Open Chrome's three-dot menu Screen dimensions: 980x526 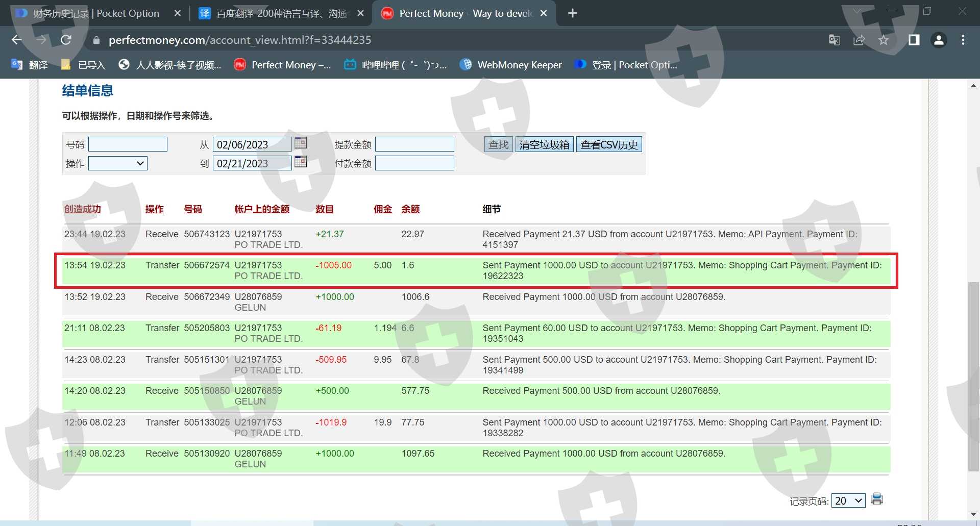pyautogui.click(x=963, y=40)
